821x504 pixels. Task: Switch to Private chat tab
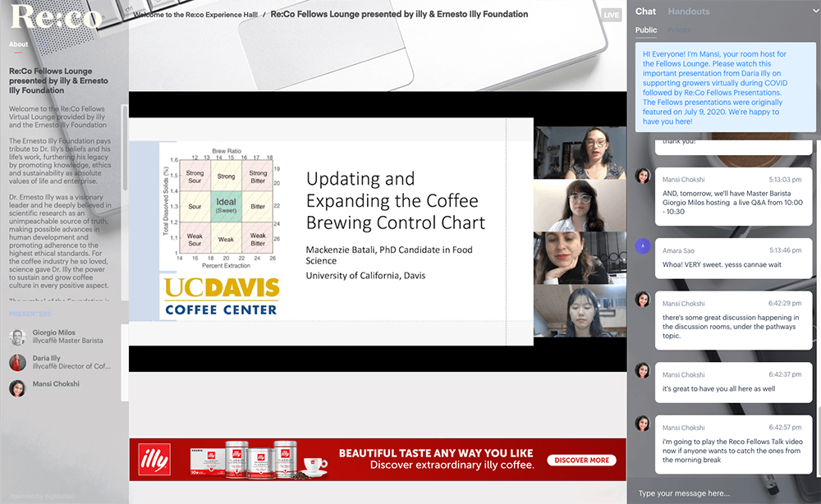click(x=679, y=30)
